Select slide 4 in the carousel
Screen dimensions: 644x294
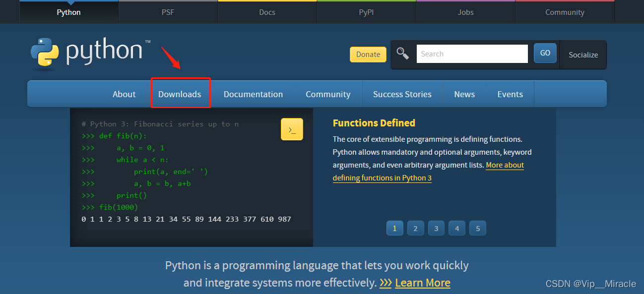point(457,228)
